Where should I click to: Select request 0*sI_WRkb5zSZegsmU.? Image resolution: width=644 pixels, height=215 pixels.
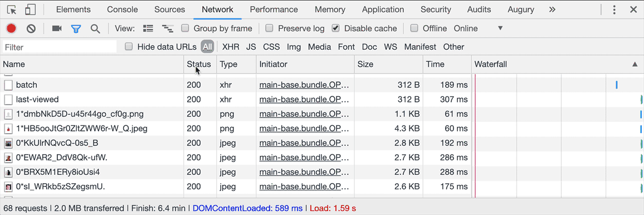pyautogui.click(x=322, y=187)
